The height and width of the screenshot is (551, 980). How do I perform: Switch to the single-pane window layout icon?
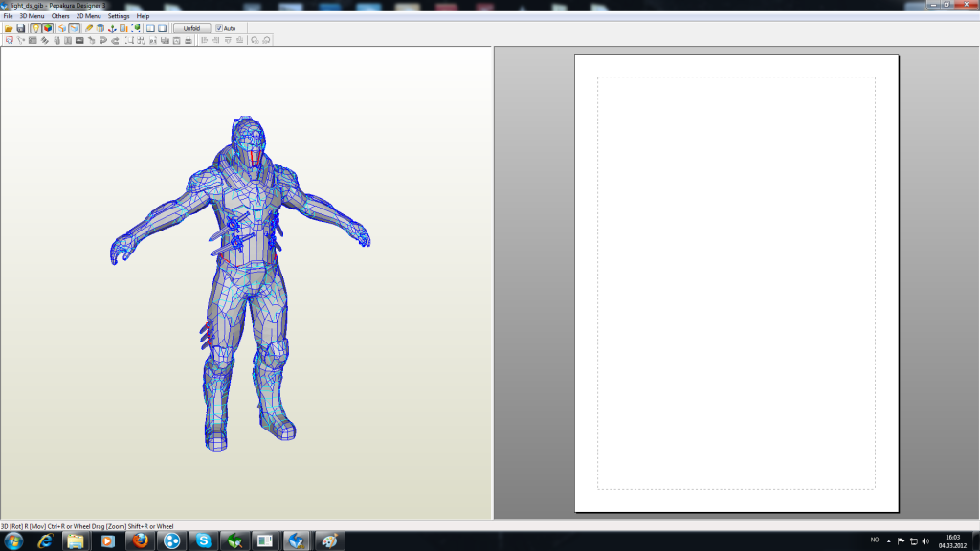pyautogui.click(x=163, y=28)
